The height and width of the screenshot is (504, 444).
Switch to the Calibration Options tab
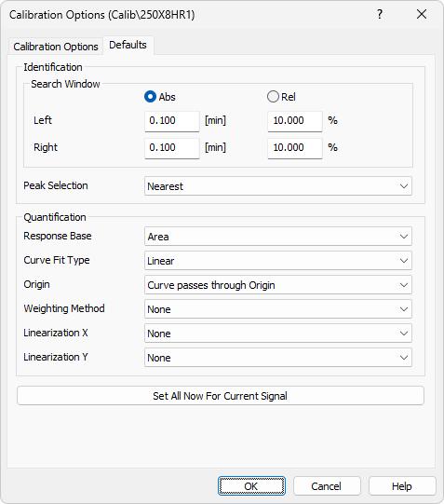56,47
